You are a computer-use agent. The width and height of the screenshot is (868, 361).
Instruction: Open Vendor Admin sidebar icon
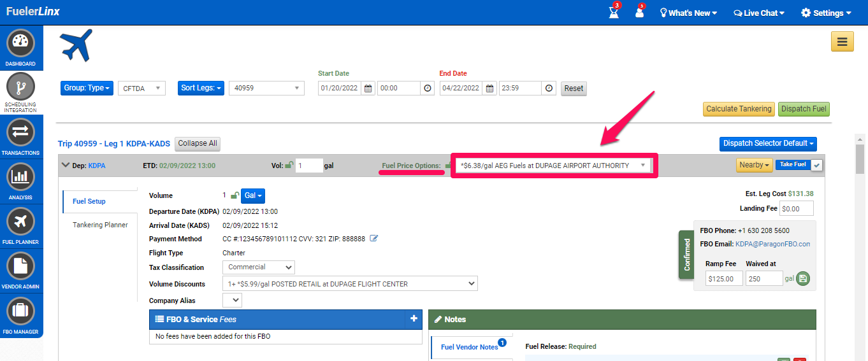coord(21,267)
